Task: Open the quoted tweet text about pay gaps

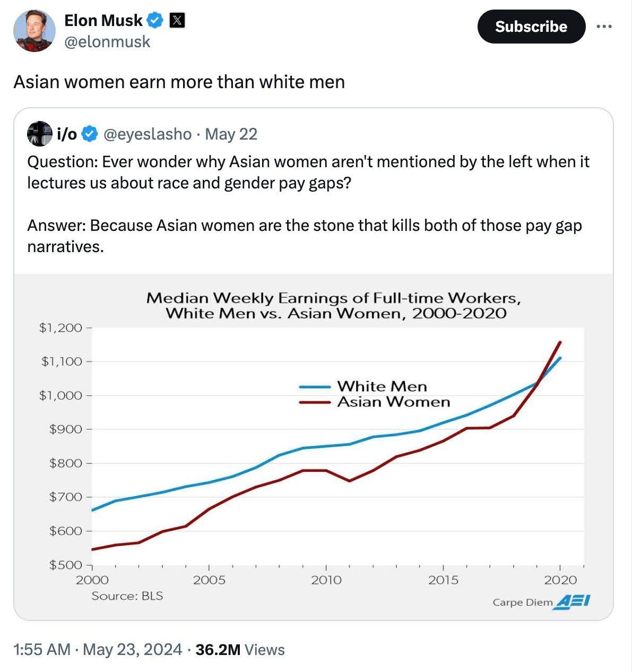Action: (x=308, y=204)
